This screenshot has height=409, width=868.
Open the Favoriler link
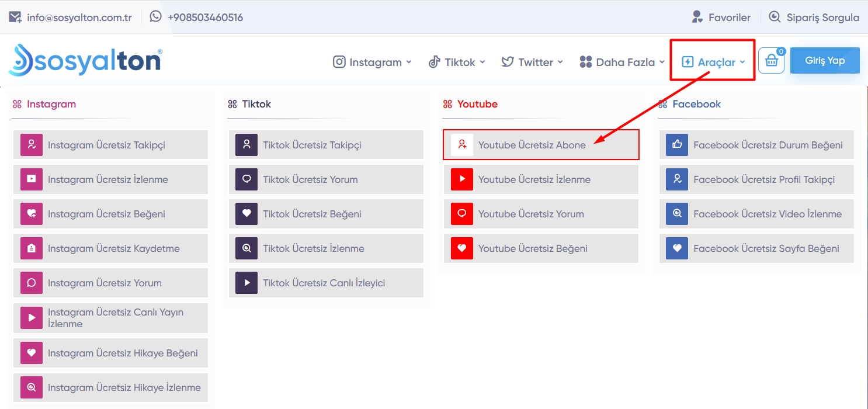(x=721, y=17)
